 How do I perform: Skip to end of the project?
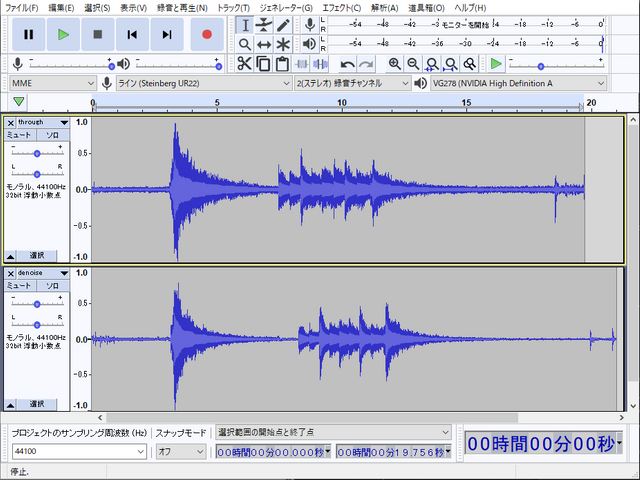click(x=167, y=34)
